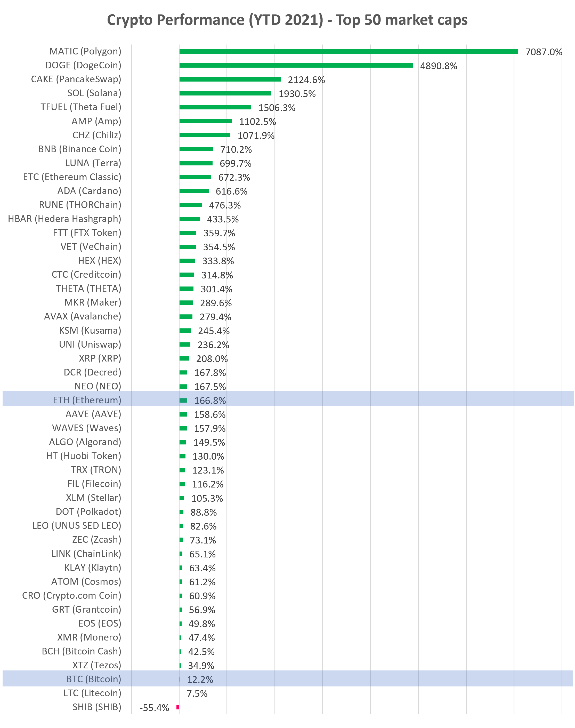Click the green MATIC bar
The width and height of the screenshot is (575, 728).
click(349, 51)
